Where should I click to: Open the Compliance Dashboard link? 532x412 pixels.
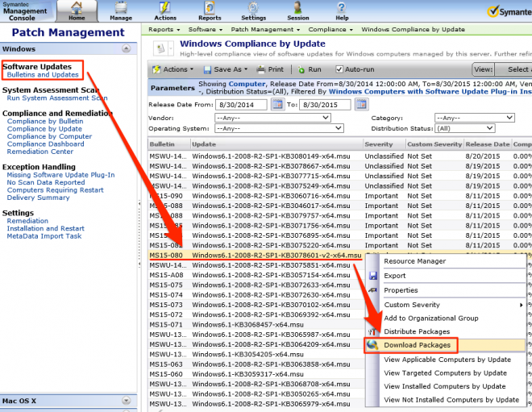(45, 144)
